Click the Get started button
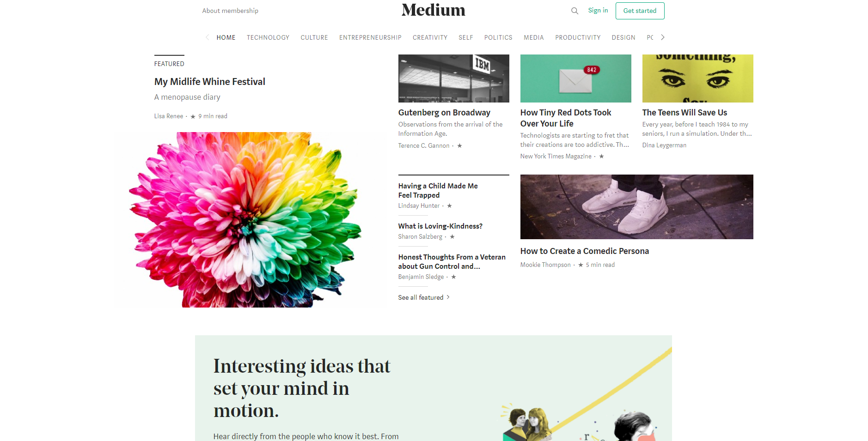The image size is (868, 441). 640,11
